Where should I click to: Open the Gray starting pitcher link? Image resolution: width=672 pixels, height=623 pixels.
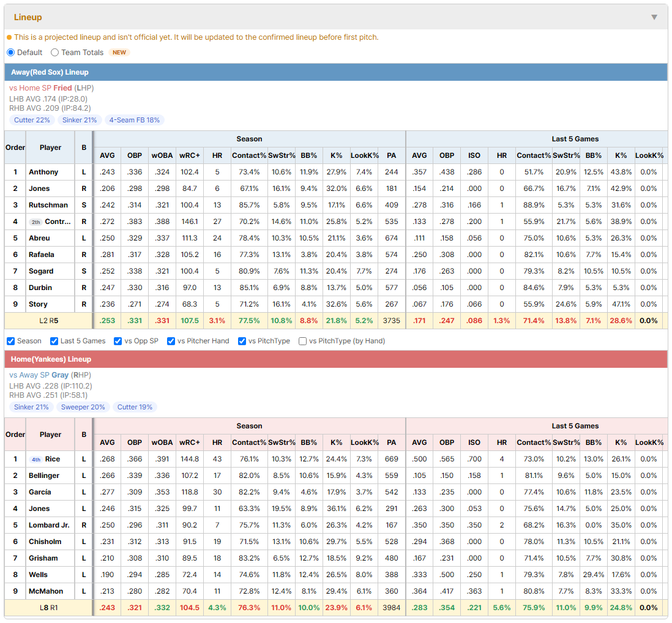(x=60, y=375)
